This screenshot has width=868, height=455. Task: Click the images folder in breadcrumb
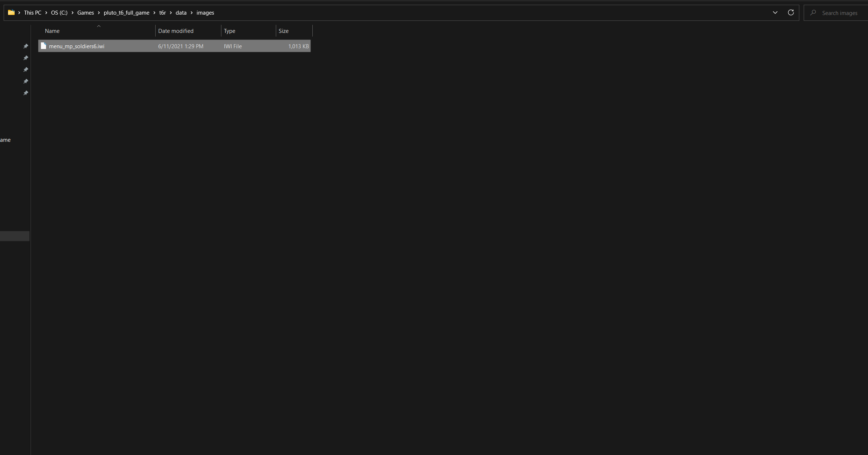[x=205, y=13]
